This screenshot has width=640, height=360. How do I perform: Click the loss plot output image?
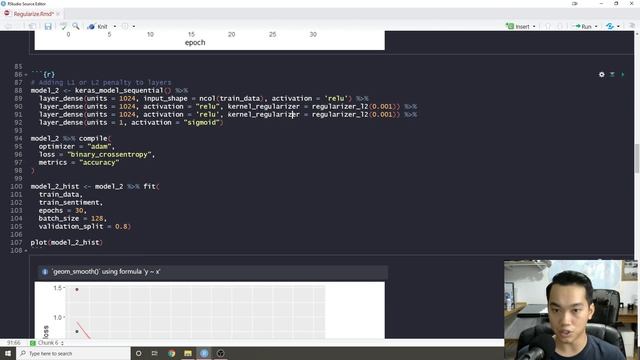pos(209,310)
